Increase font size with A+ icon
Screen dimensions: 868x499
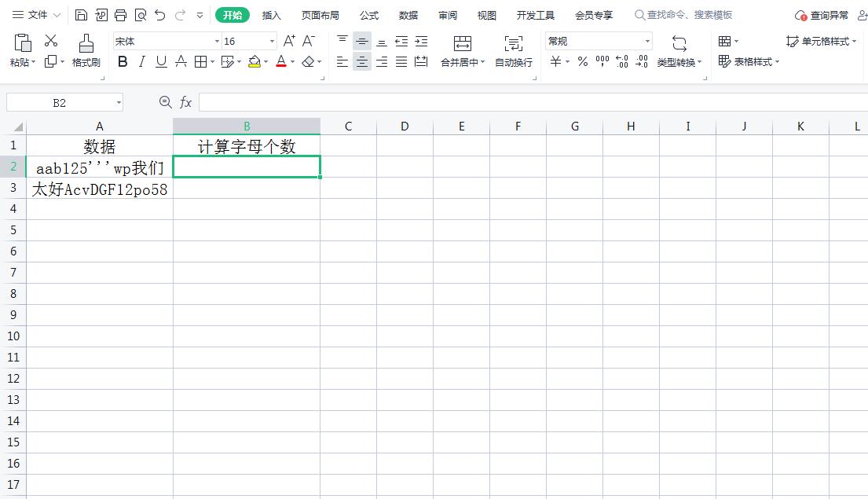coord(289,40)
